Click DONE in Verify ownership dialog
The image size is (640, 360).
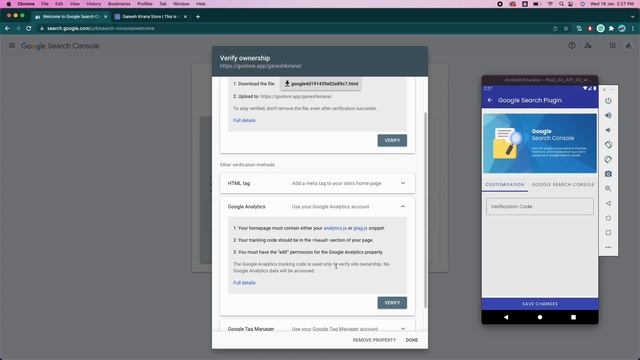click(x=412, y=340)
